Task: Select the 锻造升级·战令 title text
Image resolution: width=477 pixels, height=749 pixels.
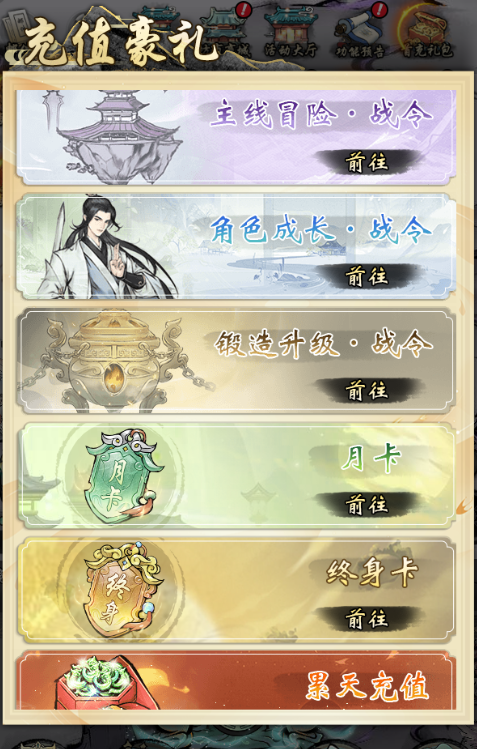Action: (x=323, y=344)
